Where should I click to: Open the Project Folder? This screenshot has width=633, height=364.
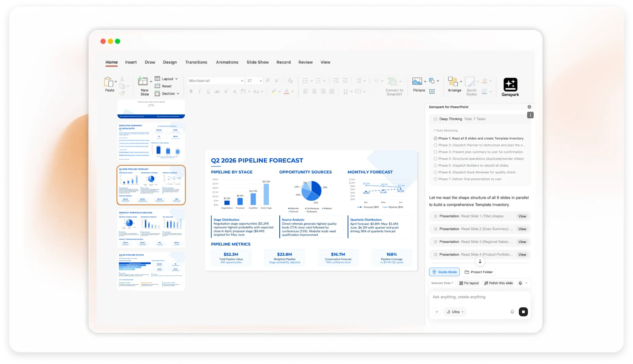[479, 272]
